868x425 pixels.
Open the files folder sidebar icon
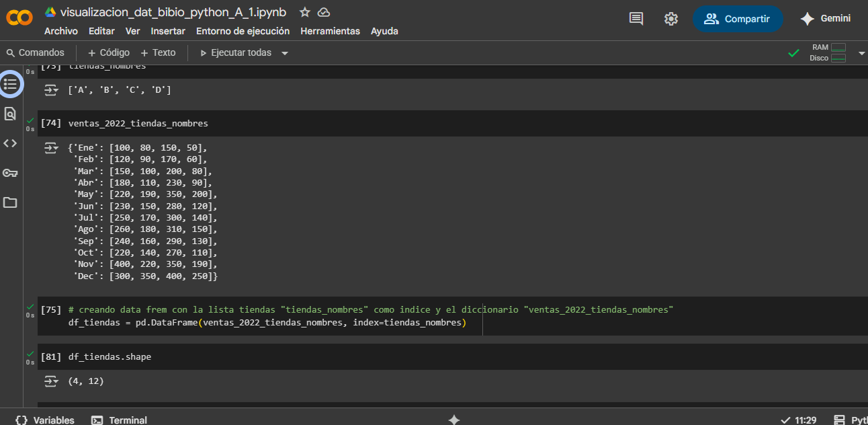(x=10, y=202)
